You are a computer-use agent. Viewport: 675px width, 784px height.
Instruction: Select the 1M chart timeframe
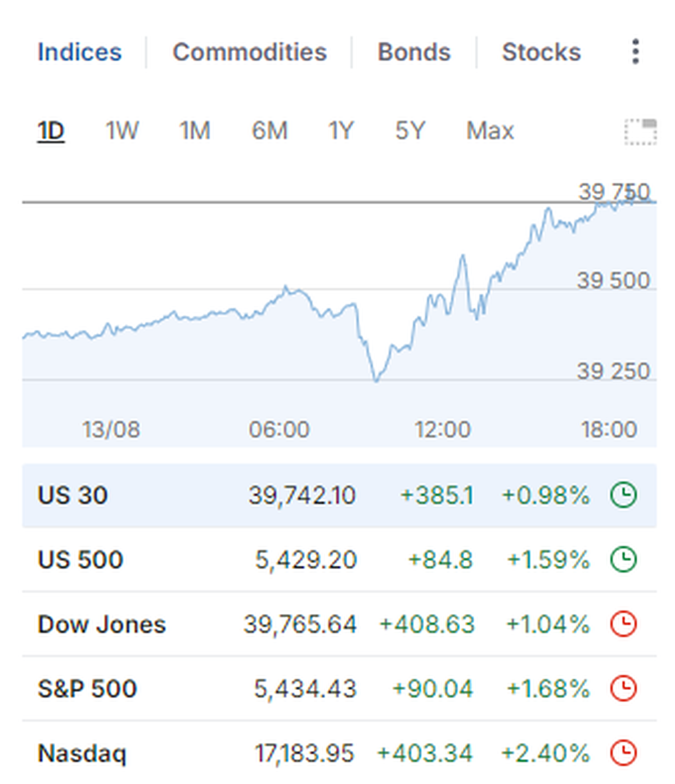pyautogui.click(x=195, y=131)
